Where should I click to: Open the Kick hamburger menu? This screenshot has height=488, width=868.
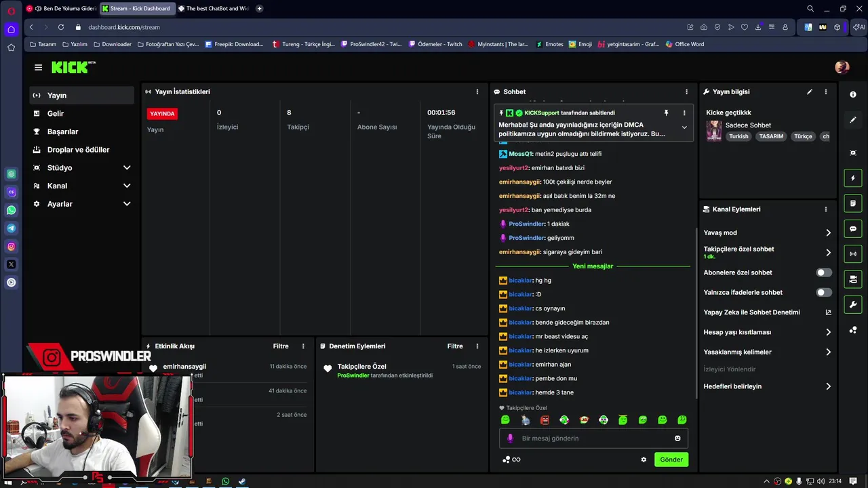coord(38,67)
